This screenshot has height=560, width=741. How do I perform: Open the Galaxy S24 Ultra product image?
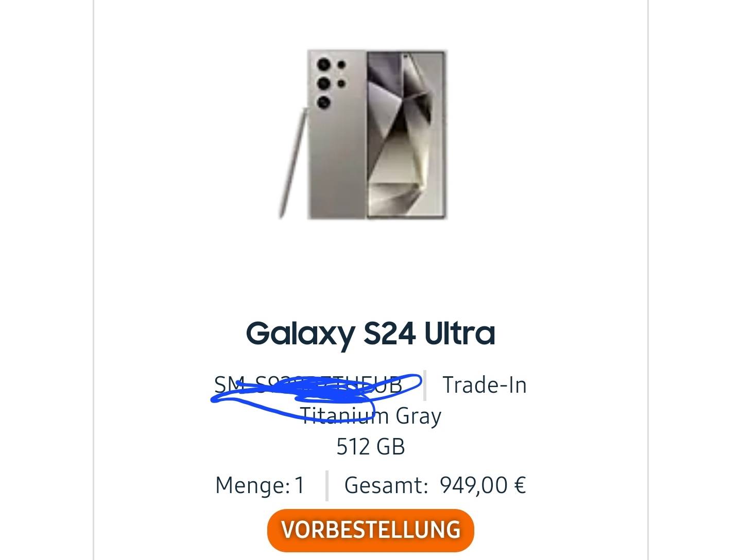(363, 134)
